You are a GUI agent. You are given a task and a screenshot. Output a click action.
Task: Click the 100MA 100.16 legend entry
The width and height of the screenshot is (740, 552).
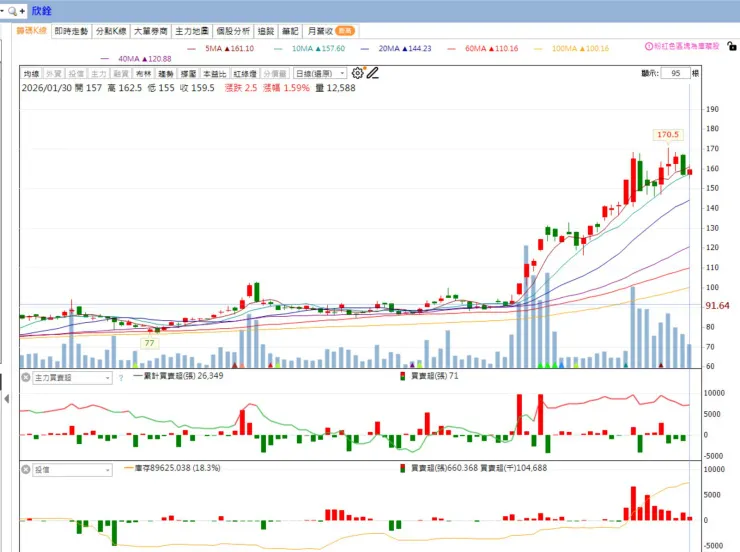click(x=572, y=49)
